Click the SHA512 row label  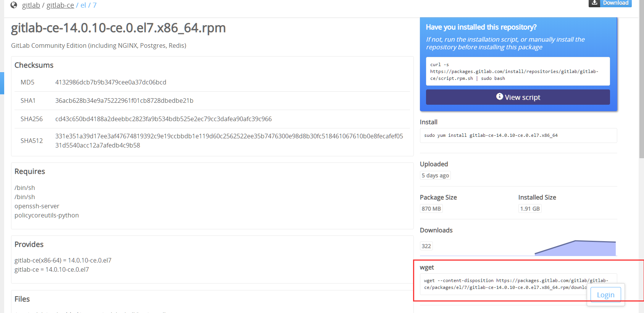coord(32,141)
